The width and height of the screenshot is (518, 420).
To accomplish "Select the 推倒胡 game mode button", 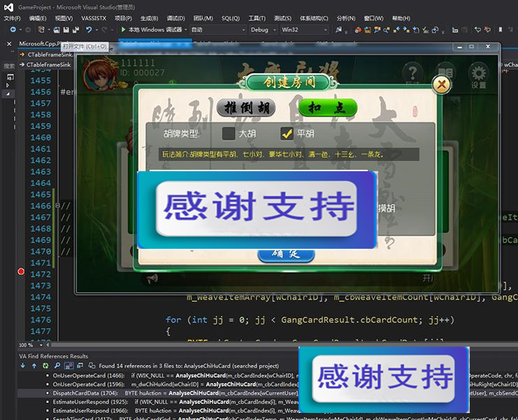I will click(x=246, y=108).
